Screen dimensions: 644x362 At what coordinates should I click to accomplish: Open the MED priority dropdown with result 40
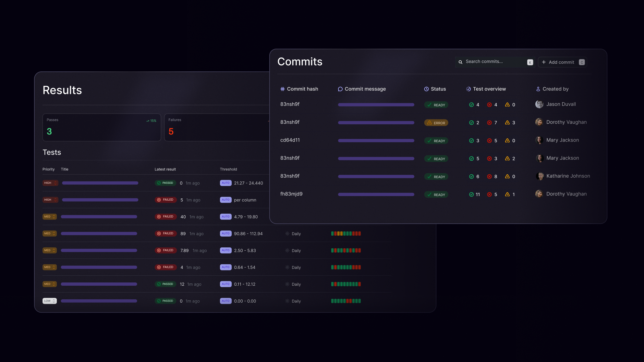pyautogui.click(x=50, y=217)
